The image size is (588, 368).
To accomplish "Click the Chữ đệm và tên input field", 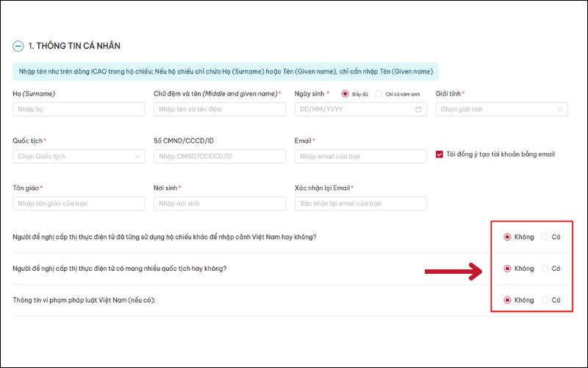I will point(220,109).
